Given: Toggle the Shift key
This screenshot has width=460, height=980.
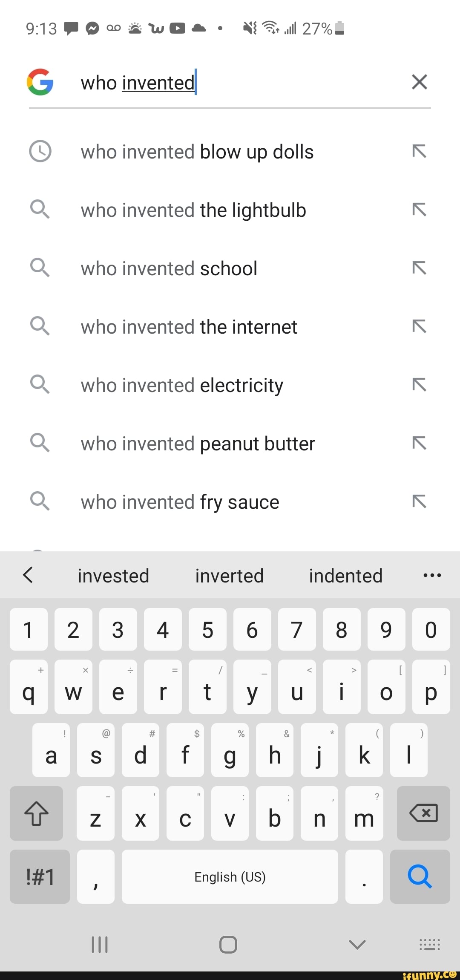Looking at the screenshot, I should [x=37, y=813].
